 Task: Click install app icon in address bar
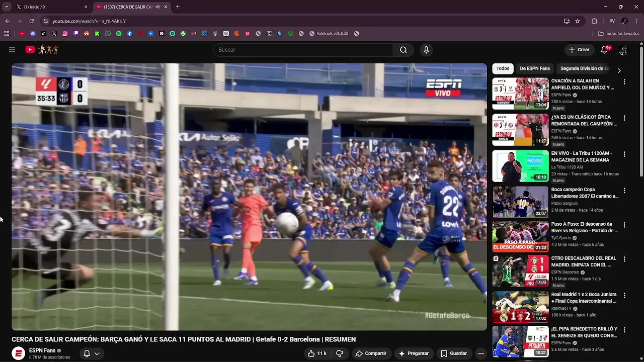click(567, 21)
